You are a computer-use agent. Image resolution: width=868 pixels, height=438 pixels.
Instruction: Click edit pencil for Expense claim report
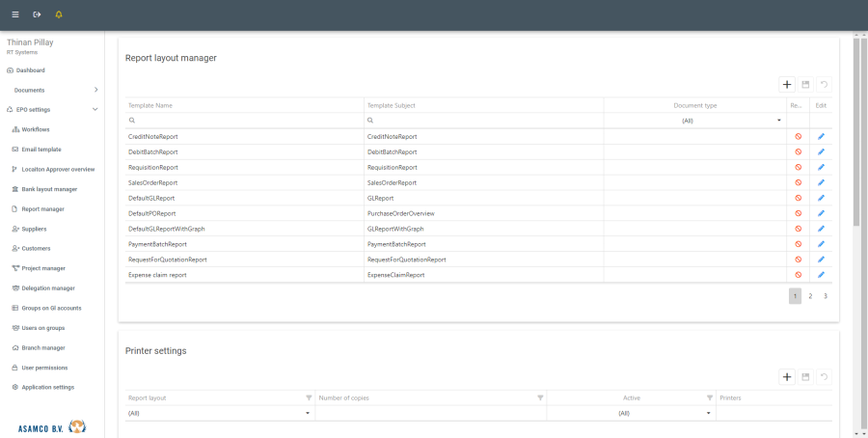822,275
